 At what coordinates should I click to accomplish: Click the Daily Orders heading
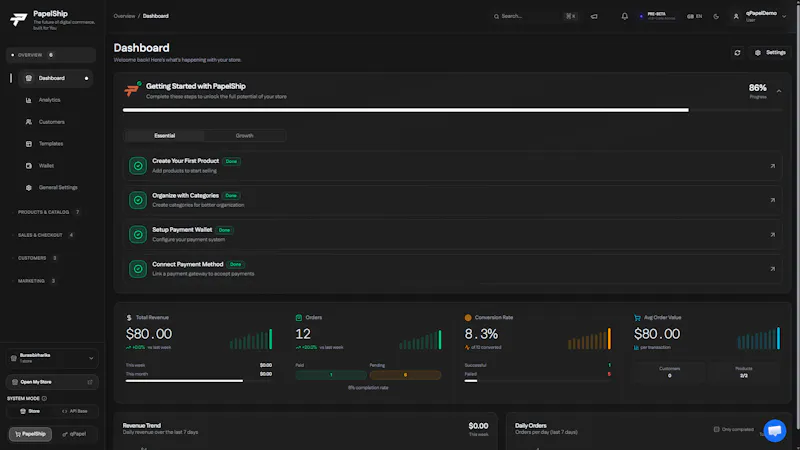point(531,426)
